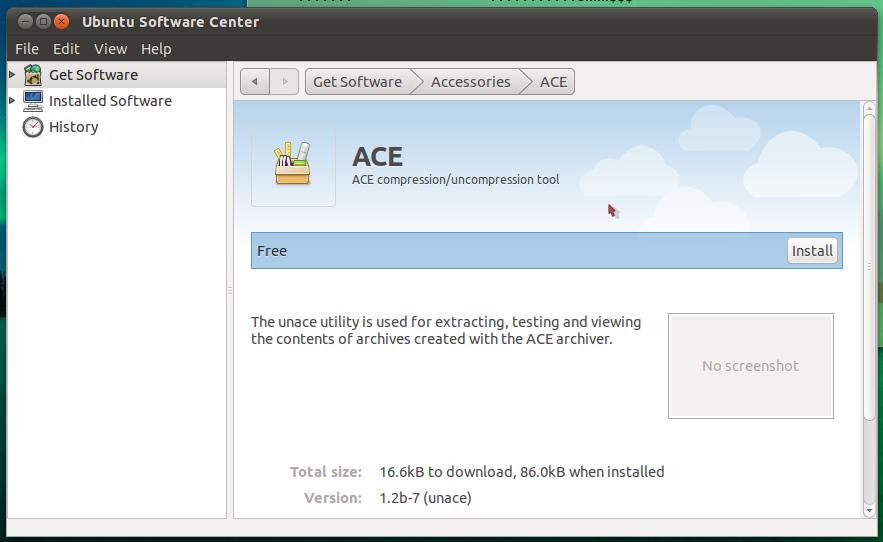
Task: Select the ACE breadcrumb
Action: pyautogui.click(x=553, y=82)
